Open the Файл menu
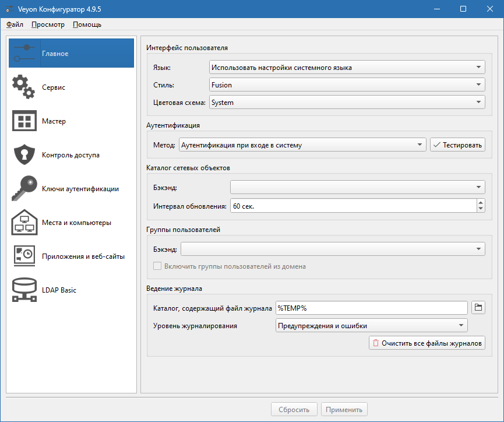Screen dimensions: 504x422 (15, 24)
